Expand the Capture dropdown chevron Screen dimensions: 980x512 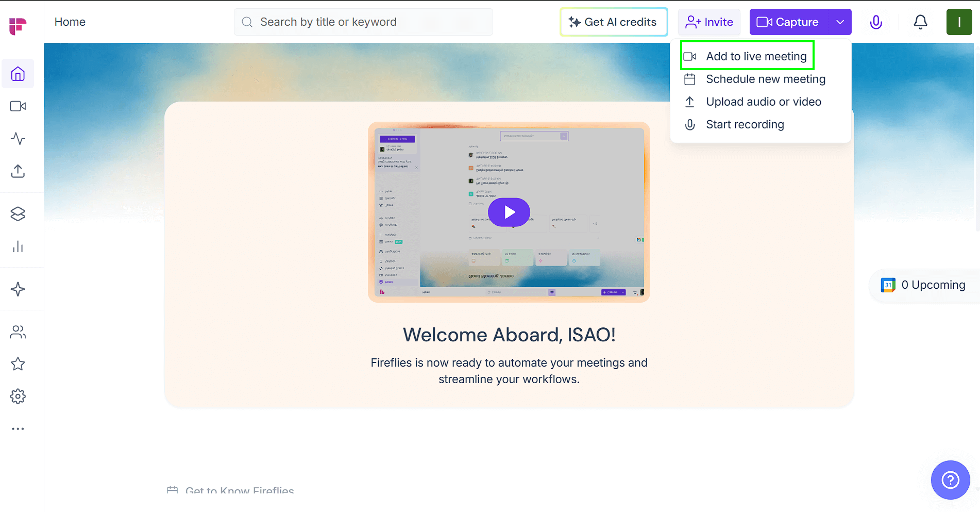pos(840,22)
